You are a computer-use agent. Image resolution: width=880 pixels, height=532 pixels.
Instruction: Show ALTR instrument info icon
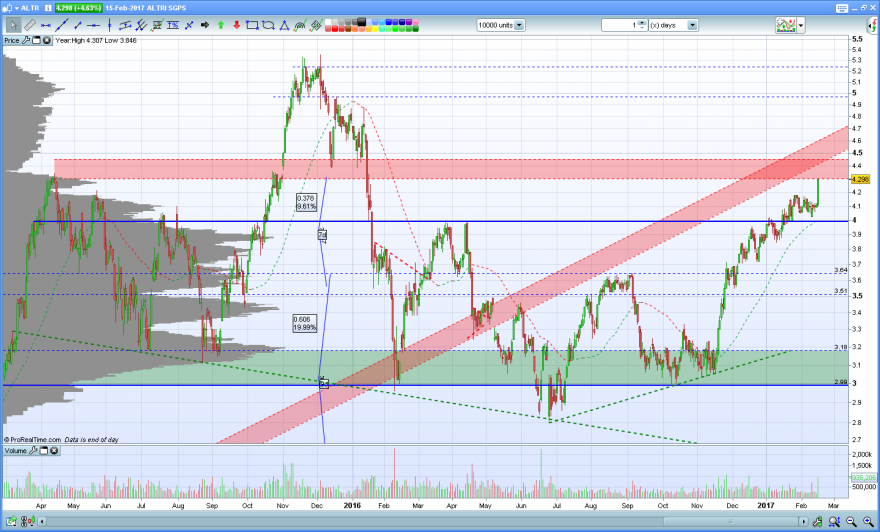[48, 8]
